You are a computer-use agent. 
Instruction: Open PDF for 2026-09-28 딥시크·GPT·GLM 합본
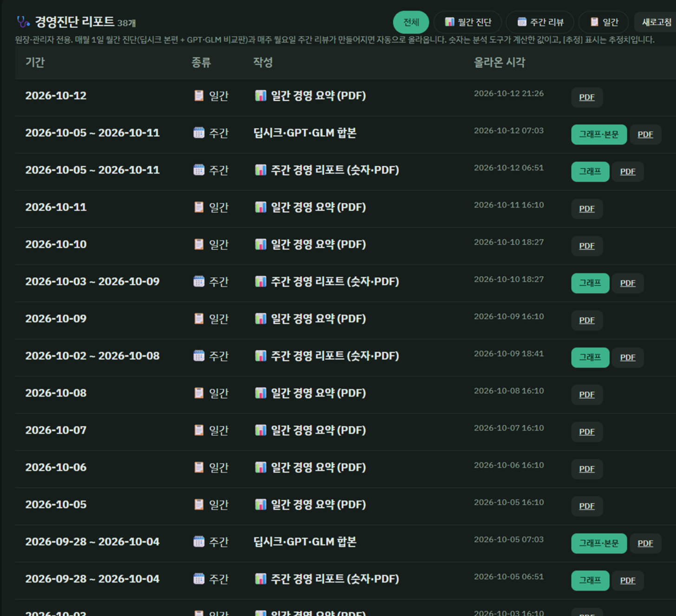coord(645,543)
